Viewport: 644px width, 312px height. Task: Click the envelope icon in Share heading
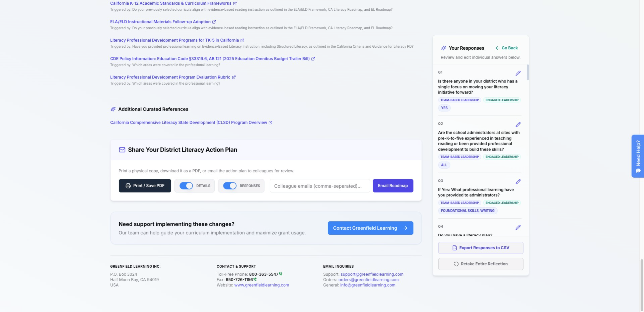122,150
